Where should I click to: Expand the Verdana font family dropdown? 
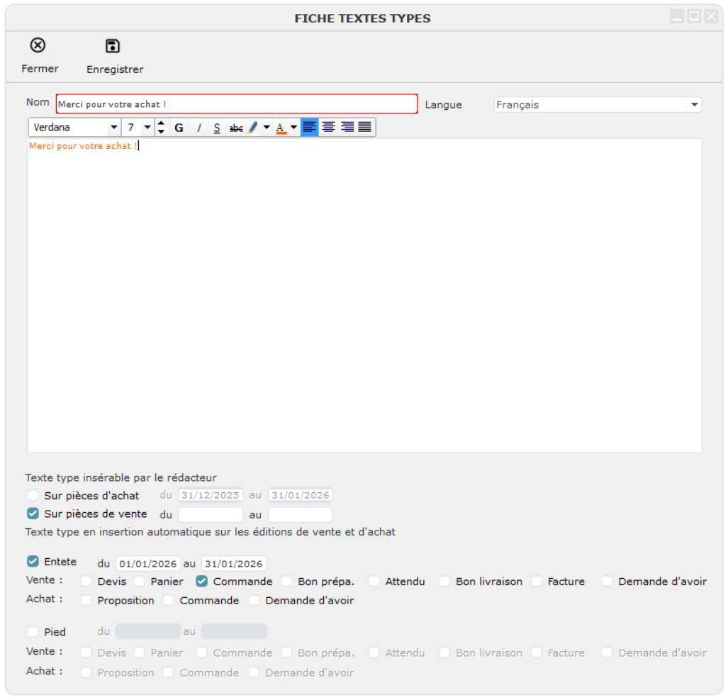[113, 128]
